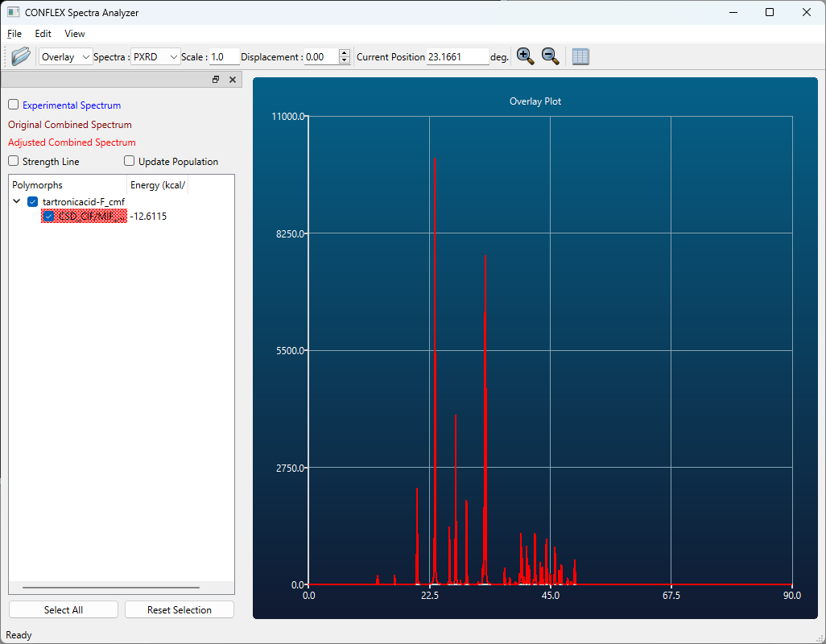Open the data table view icon
The image size is (826, 644).
click(x=580, y=56)
